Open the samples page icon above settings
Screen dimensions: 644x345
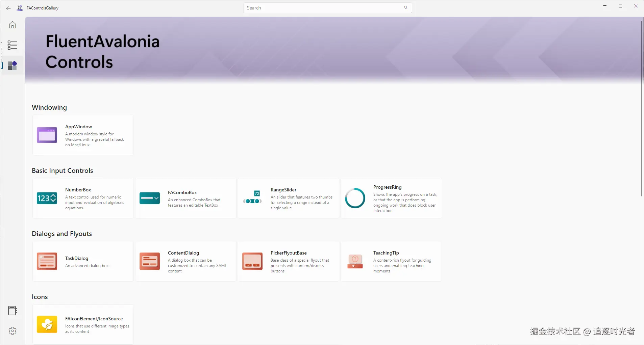(x=13, y=311)
